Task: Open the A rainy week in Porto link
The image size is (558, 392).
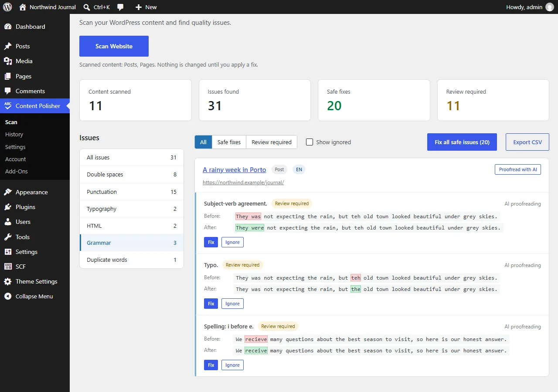Action: 235,169
